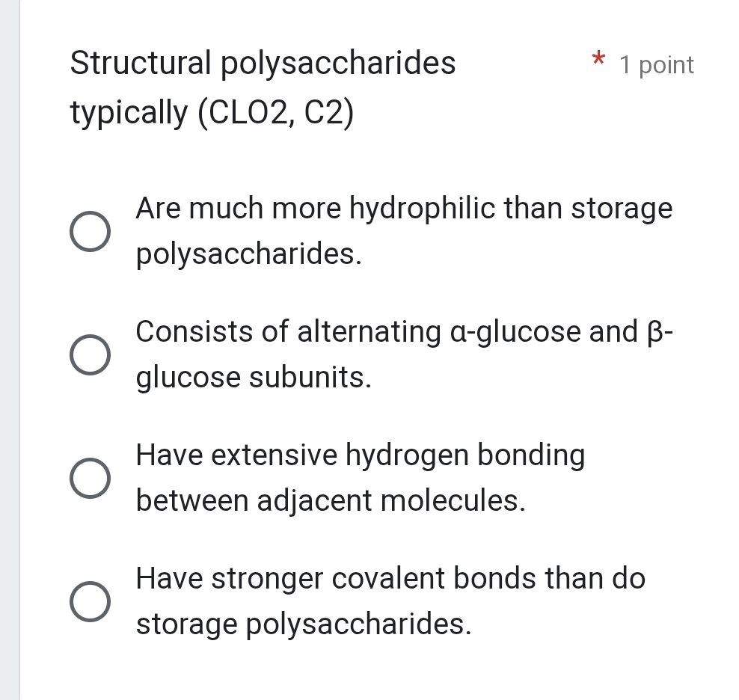Click the word 'polysaccharides' in the first option
This screenshot has width=739, height=700.
pyautogui.click(x=248, y=255)
